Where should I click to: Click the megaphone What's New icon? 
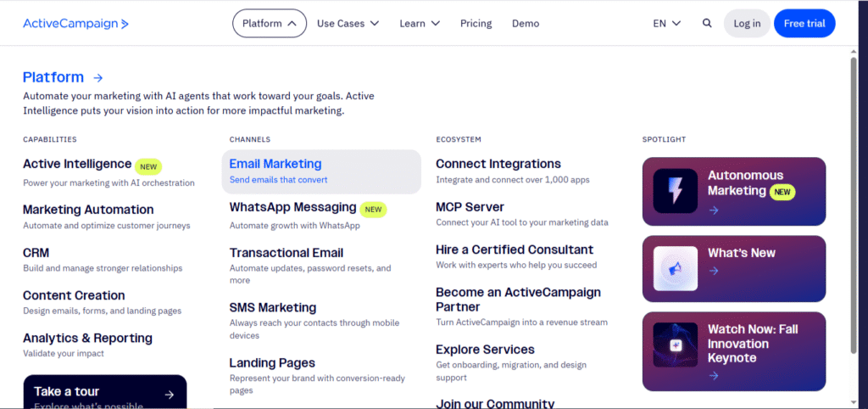tap(675, 269)
